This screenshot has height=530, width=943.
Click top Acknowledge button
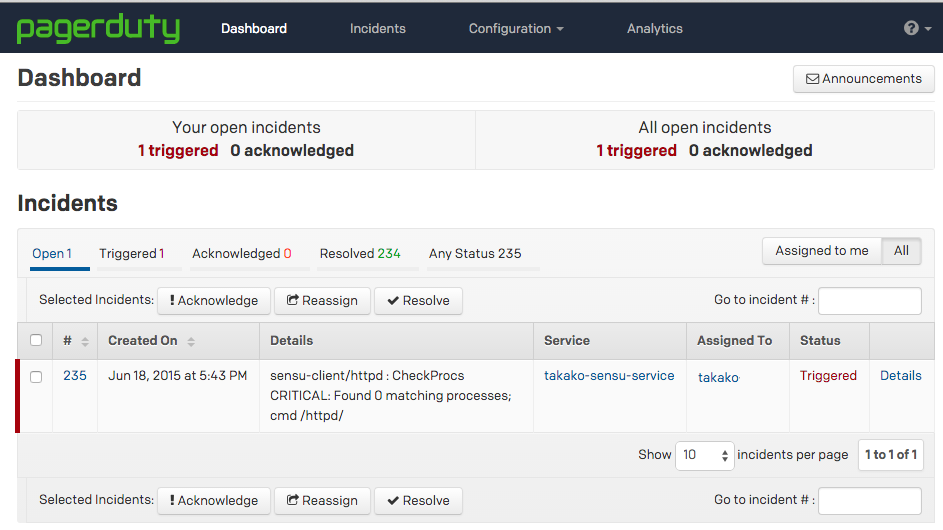[214, 300]
